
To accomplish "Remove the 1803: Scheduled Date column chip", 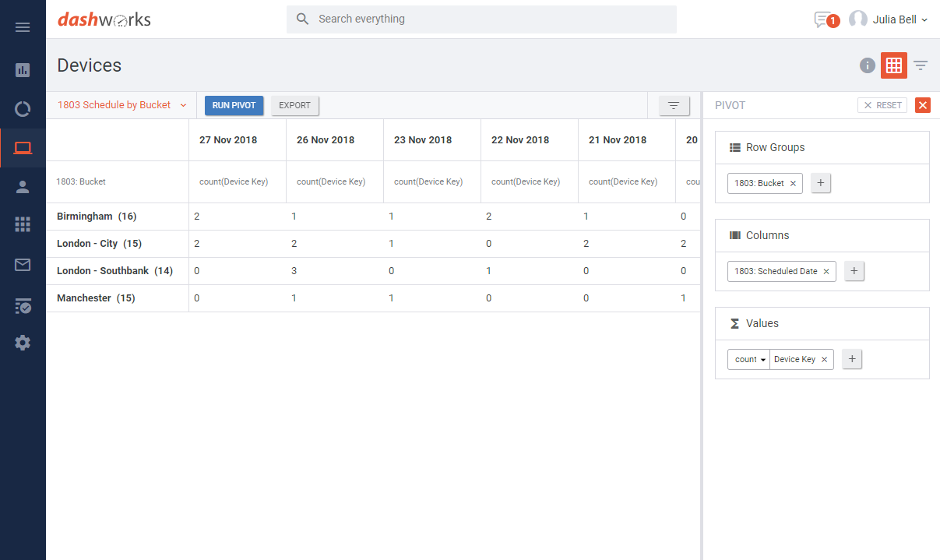I will 826,272.
